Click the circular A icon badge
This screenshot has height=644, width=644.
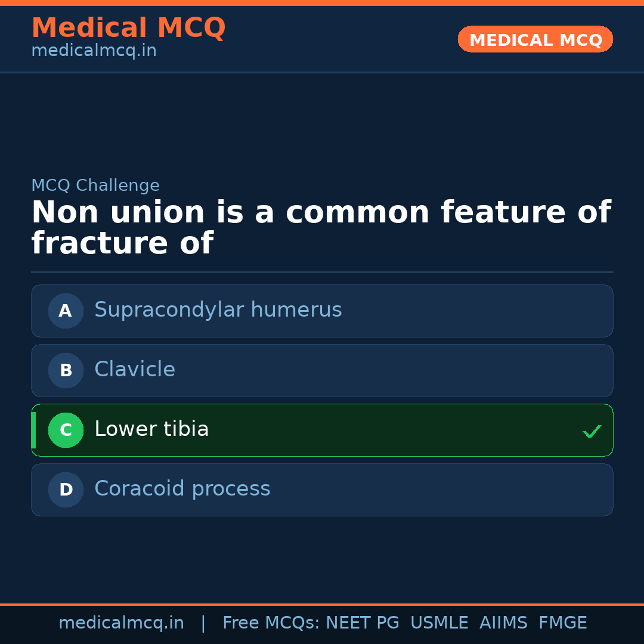(x=66, y=311)
